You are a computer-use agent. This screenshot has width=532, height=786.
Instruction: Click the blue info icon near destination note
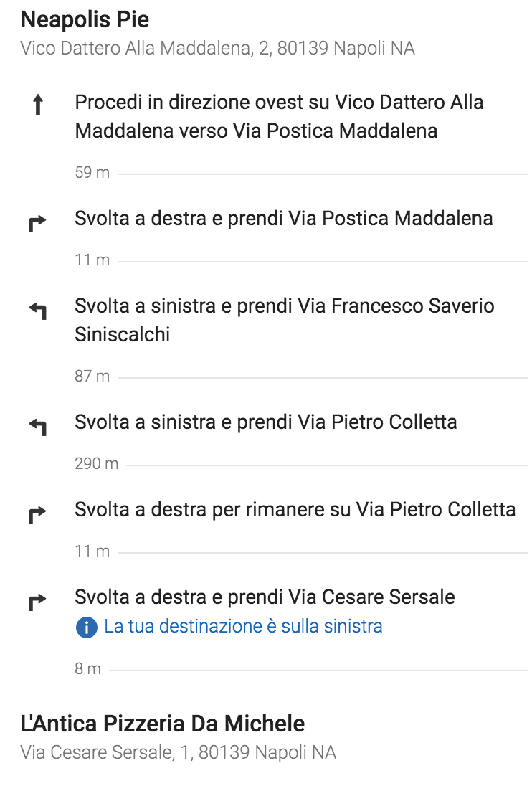(x=86, y=627)
